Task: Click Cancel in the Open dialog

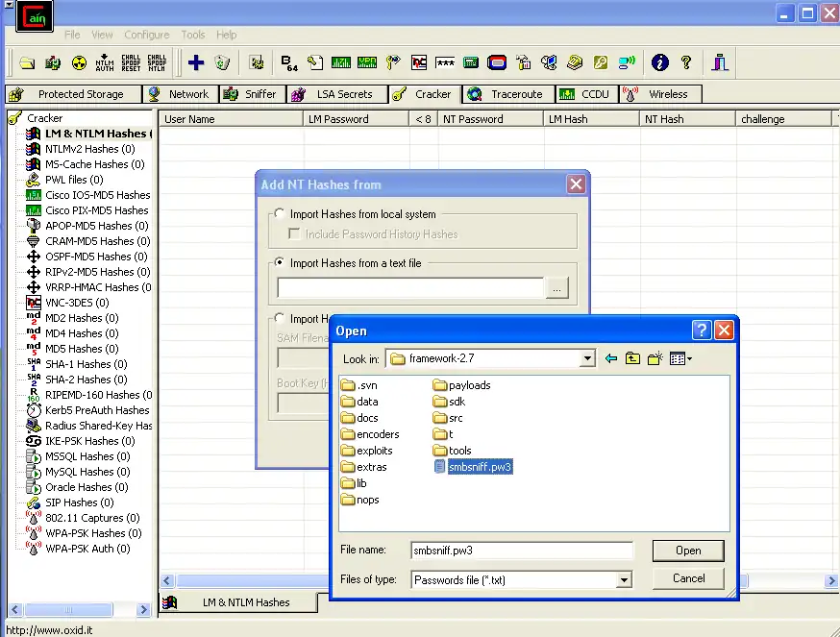Action: pos(688,578)
